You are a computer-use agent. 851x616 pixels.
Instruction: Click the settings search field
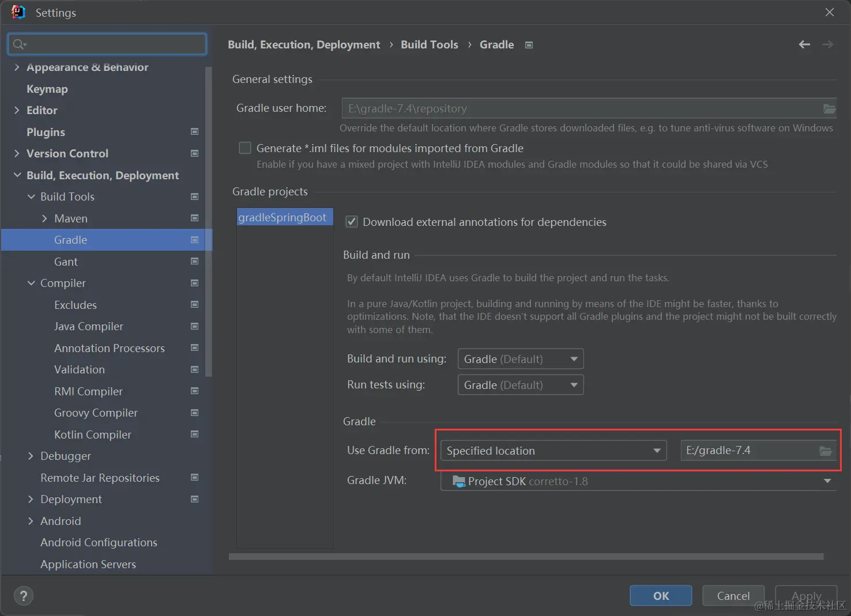point(107,44)
